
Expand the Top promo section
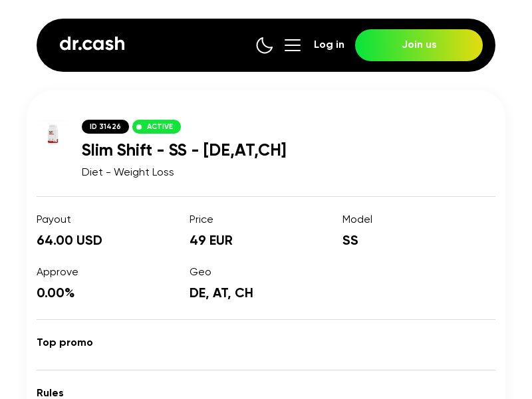pos(65,342)
